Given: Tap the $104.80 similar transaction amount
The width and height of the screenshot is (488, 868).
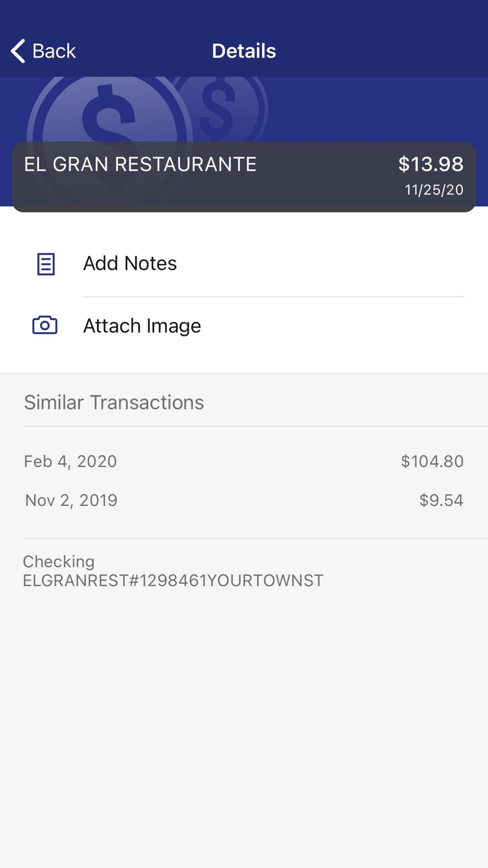Looking at the screenshot, I should [432, 461].
